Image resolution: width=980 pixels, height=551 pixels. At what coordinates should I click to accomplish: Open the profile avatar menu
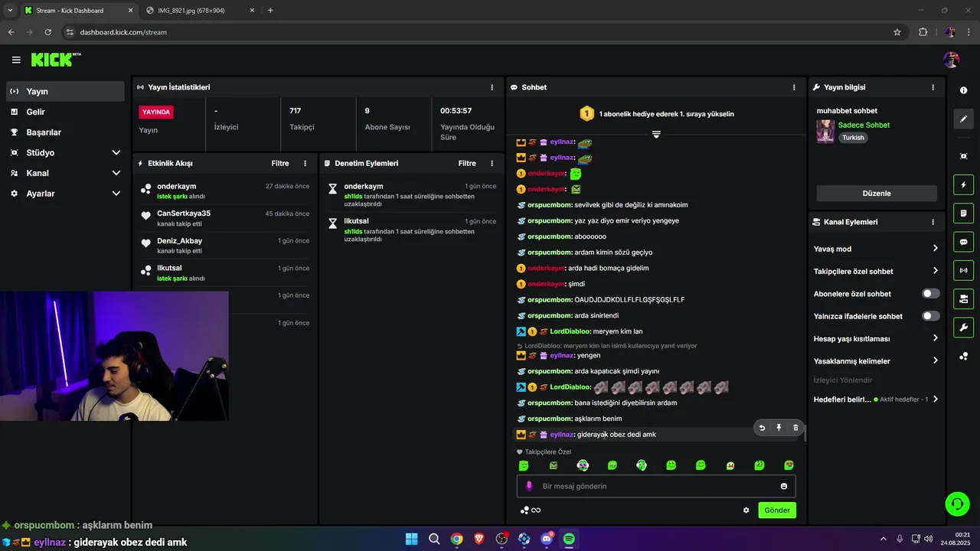point(951,60)
